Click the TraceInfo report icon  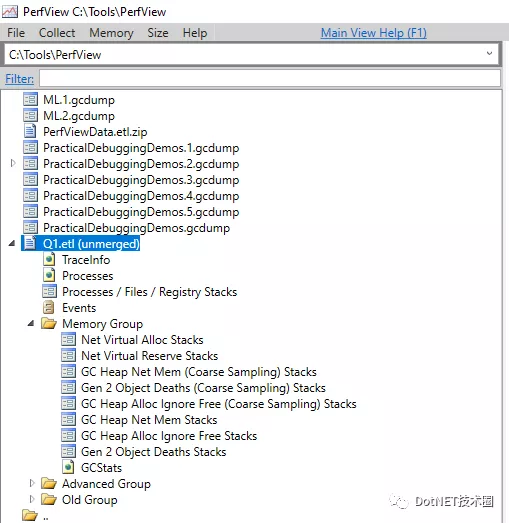[49, 259]
